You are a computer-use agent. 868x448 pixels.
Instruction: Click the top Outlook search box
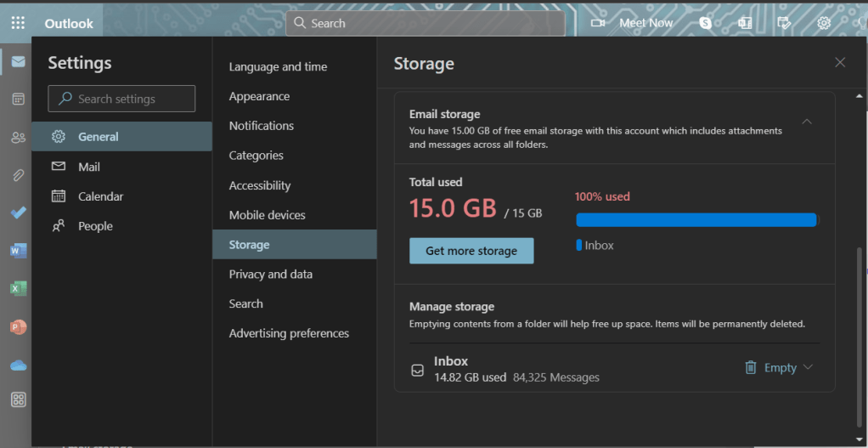[426, 23]
